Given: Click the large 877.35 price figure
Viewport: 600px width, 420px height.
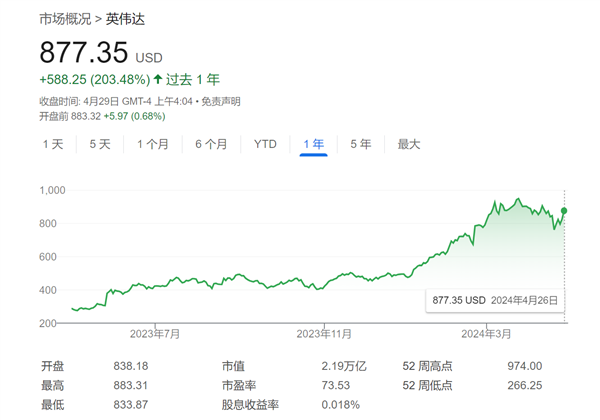Looking at the screenshot, I should point(84,53).
